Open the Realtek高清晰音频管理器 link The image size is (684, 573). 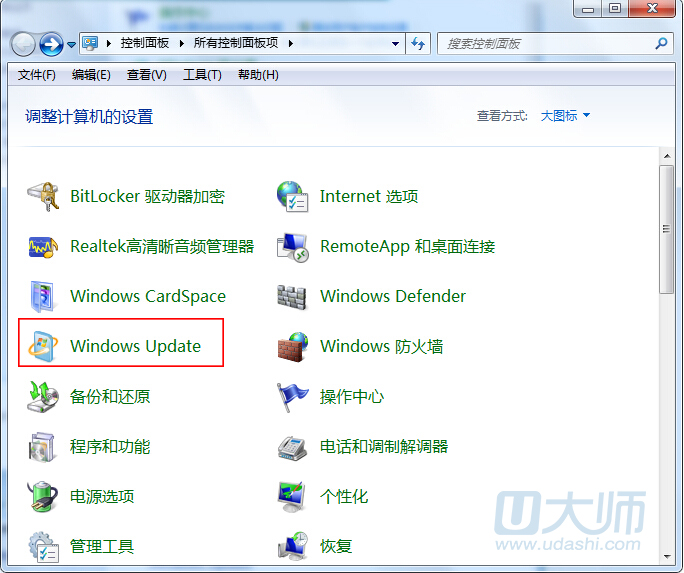162,247
